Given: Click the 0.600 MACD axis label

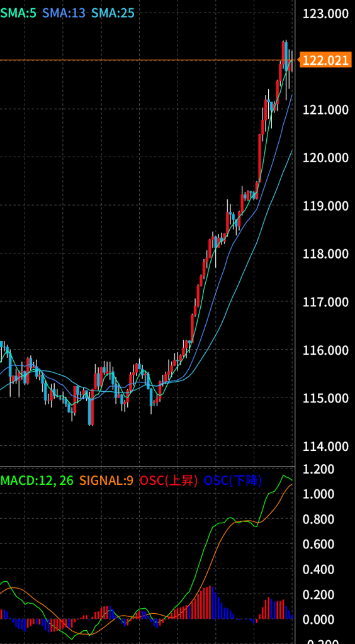Looking at the screenshot, I should (318, 545).
